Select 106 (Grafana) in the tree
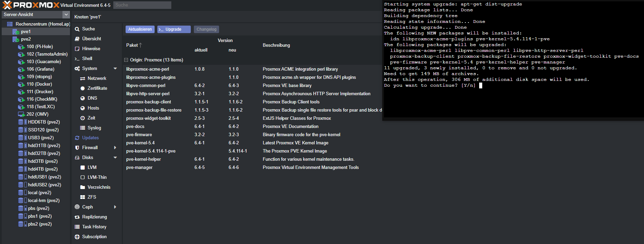644x244 pixels. tap(40, 69)
